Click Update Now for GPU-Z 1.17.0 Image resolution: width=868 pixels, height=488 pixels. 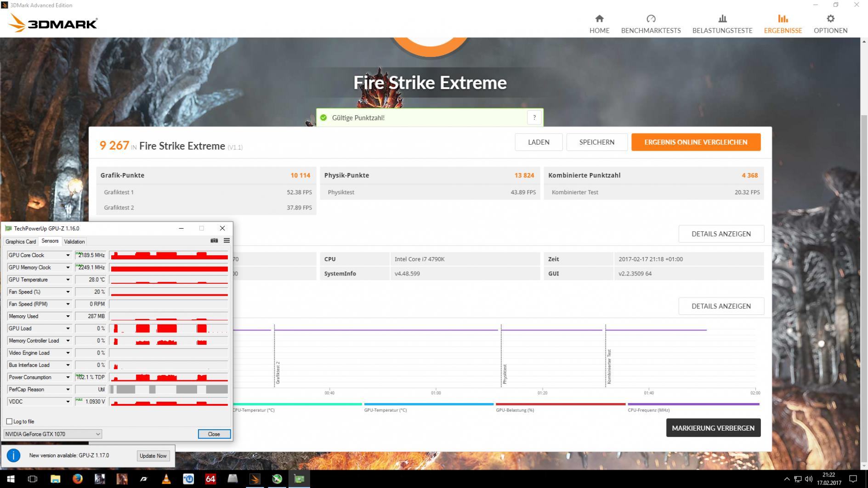point(153,456)
